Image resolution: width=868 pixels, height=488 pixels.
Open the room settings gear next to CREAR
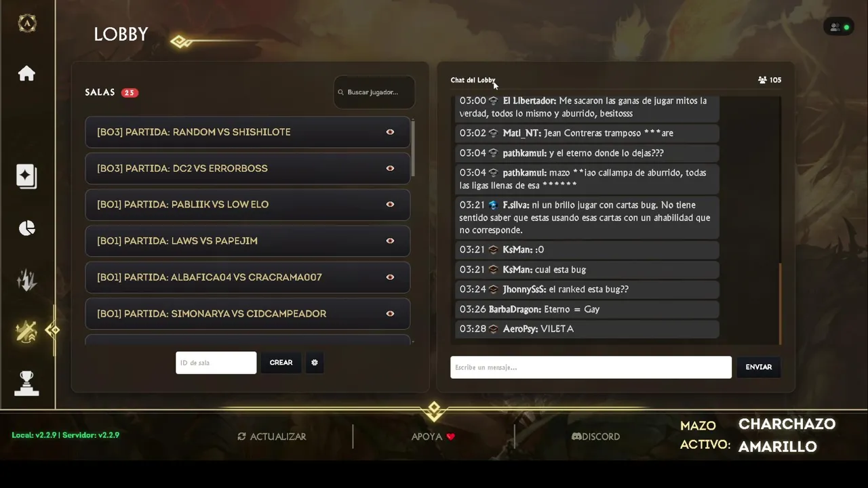[315, 363]
